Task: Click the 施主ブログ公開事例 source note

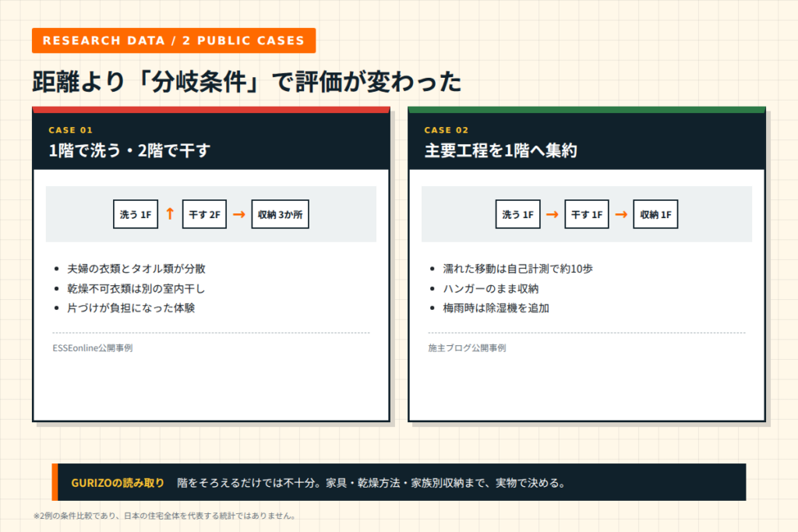Action: tap(468, 348)
